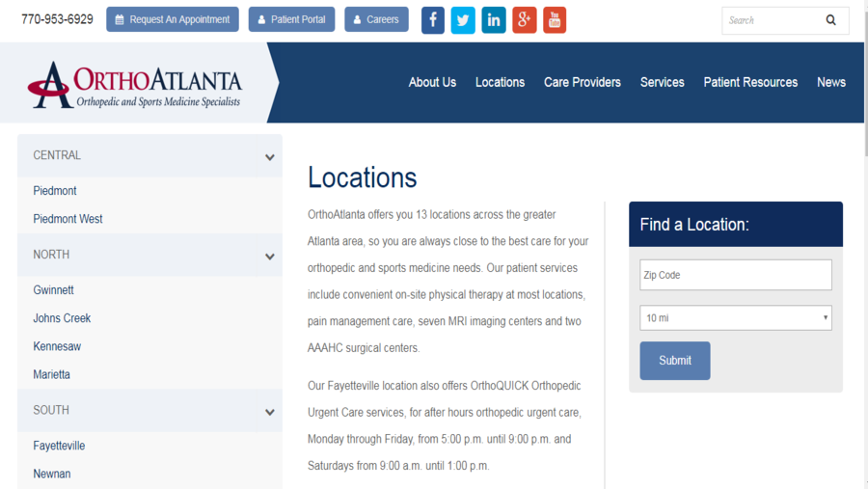
Task: Open the Patient Portal button
Action: (291, 19)
